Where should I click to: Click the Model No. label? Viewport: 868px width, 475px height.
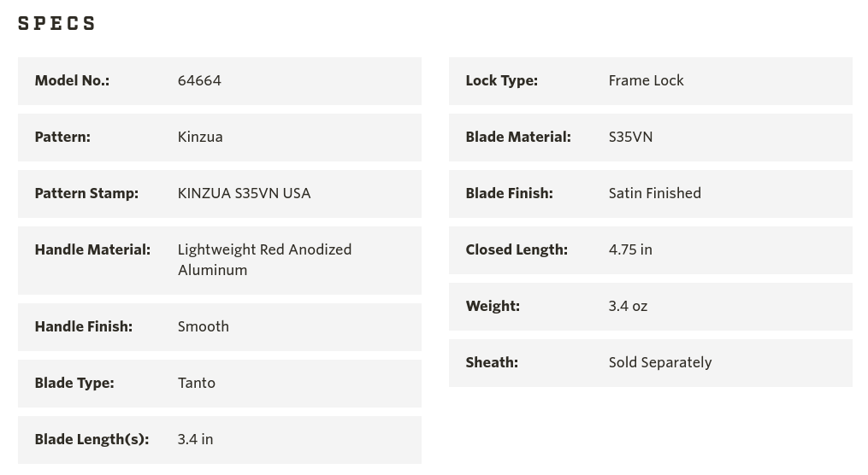(x=72, y=80)
